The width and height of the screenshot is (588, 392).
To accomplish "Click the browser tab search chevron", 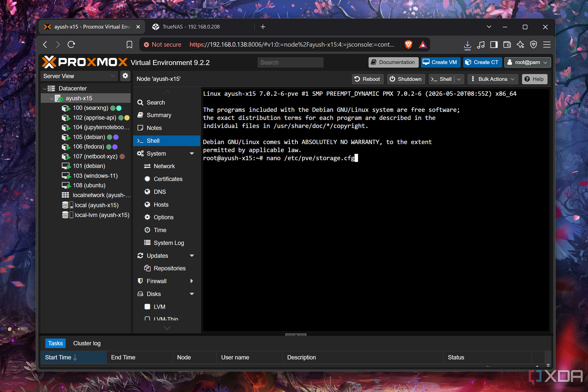I will [x=489, y=27].
